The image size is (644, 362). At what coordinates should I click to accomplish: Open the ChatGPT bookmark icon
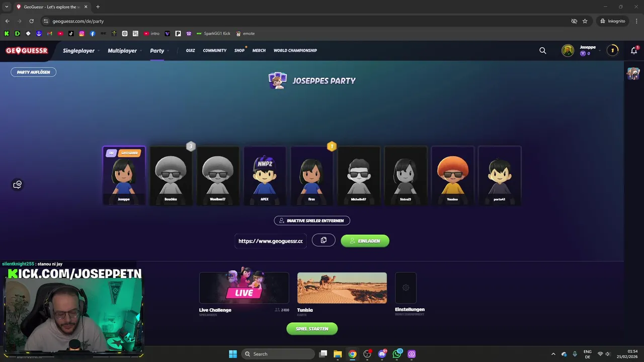pyautogui.click(x=125, y=34)
